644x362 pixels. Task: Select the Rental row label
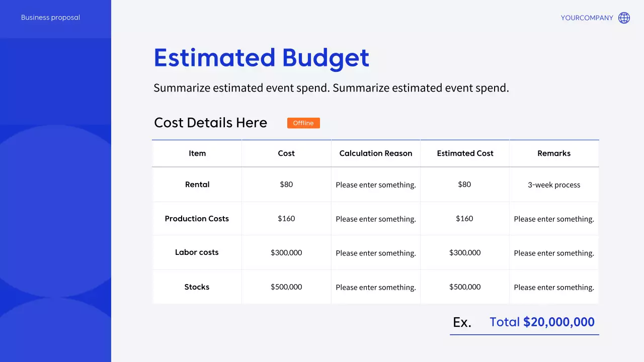click(x=197, y=185)
